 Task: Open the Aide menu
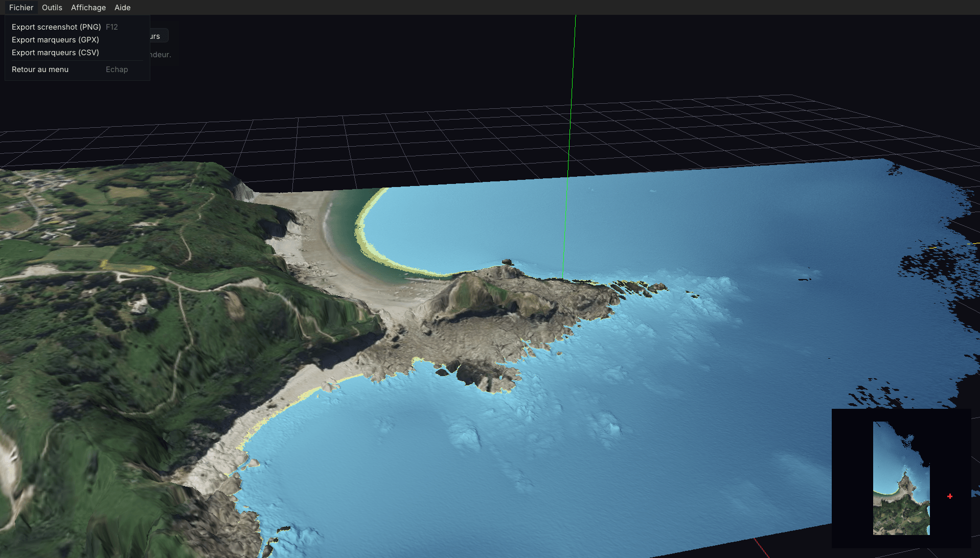(123, 8)
